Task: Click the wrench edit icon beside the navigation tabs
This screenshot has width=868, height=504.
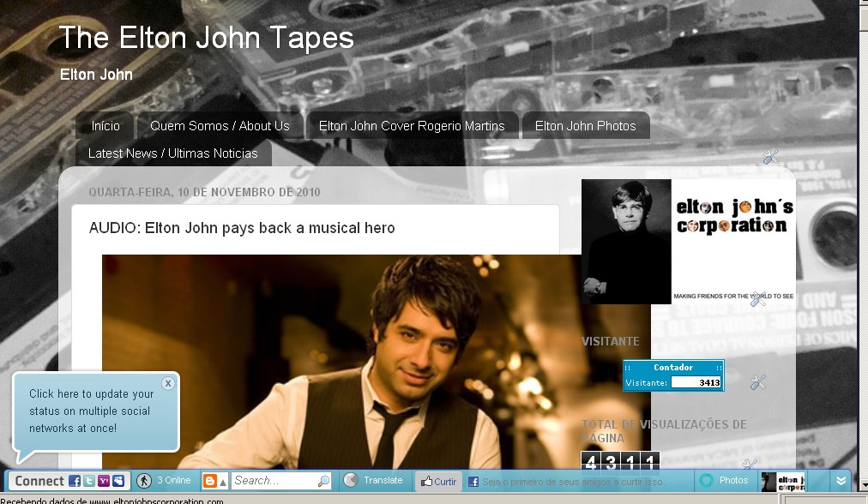Action: (x=770, y=157)
